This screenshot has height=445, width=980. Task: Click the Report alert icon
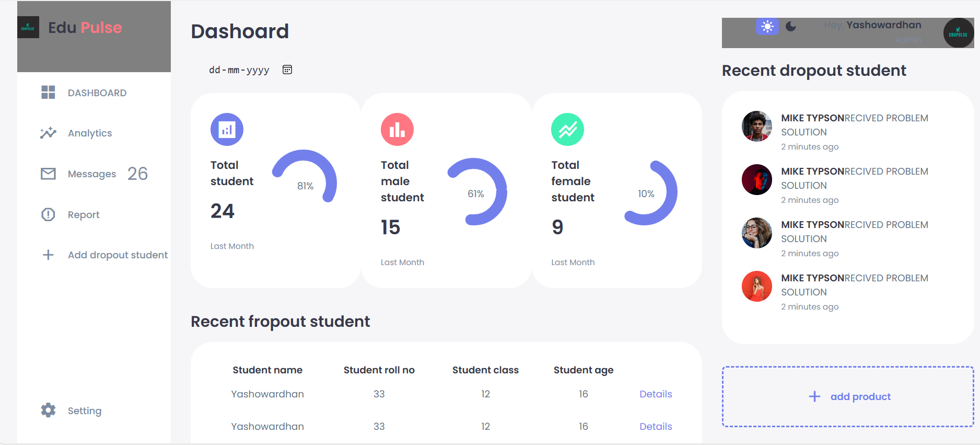click(x=48, y=214)
